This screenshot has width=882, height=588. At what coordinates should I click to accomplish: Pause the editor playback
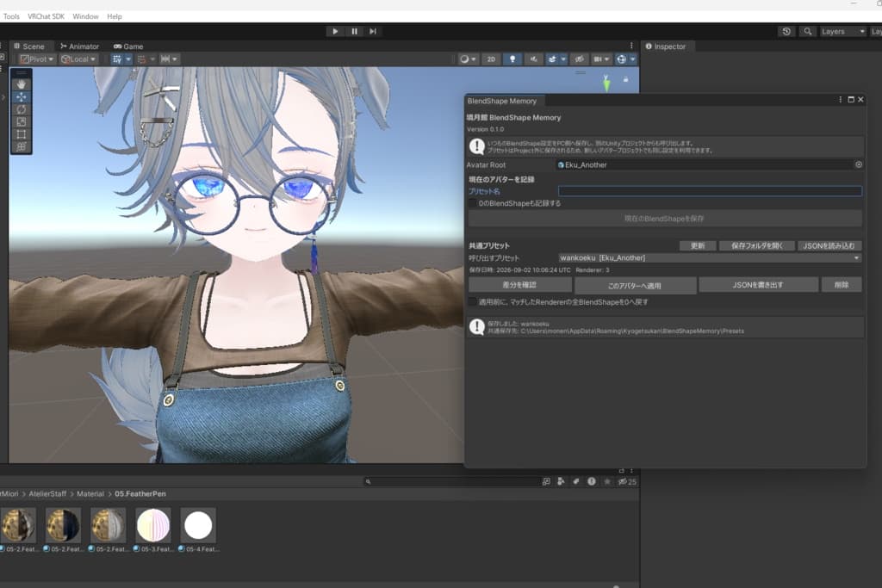click(354, 32)
